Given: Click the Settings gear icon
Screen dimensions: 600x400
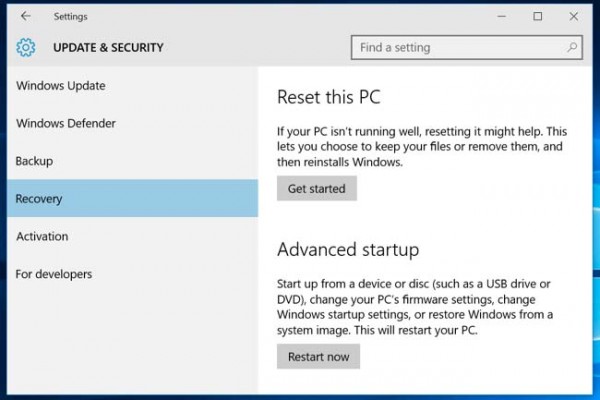Looking at the screenshot, I should point(26,47).
